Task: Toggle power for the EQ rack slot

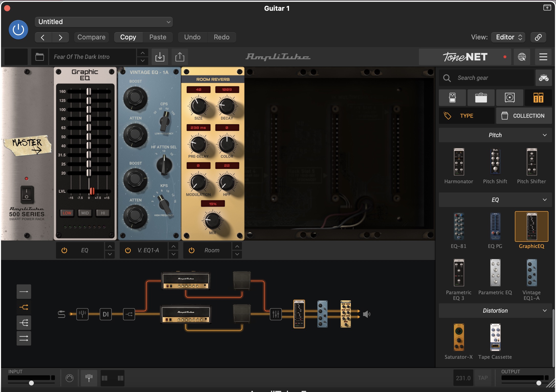Action: click(x=64, y=250)
